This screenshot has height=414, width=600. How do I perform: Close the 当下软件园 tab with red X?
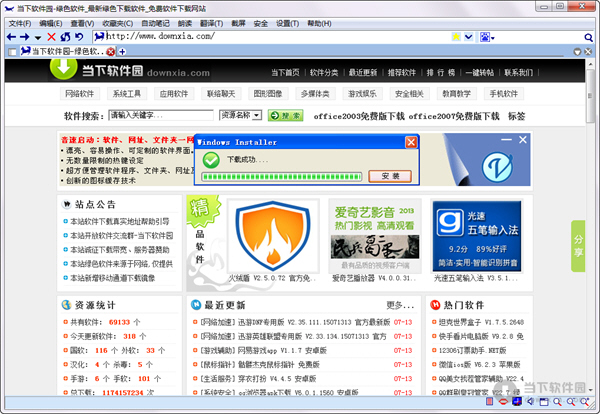click(111, 52)
